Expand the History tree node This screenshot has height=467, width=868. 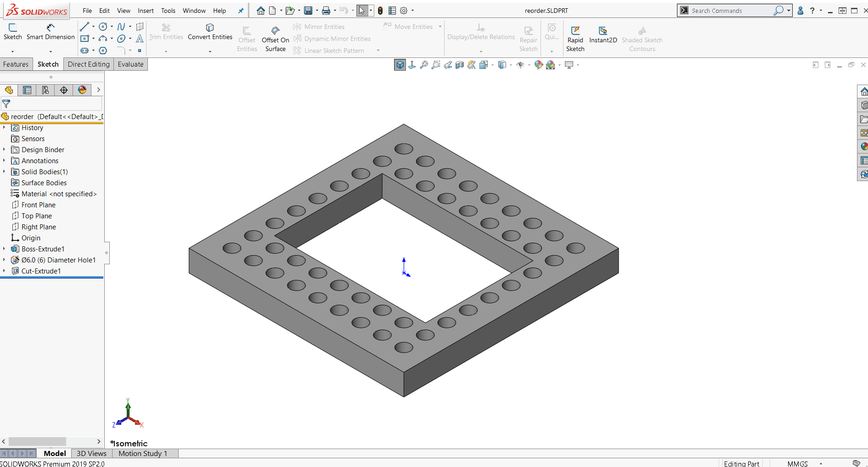click(4, 127)
